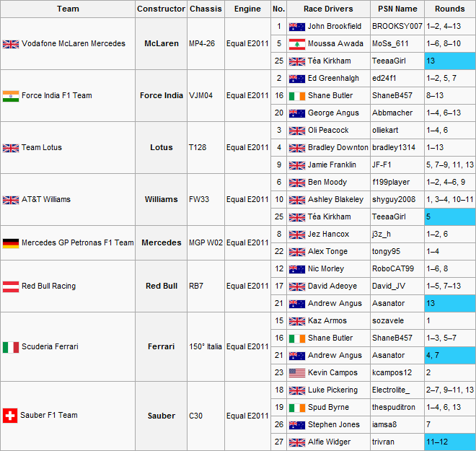Click the Rounds column header
This screenshot has width=476, height=451.
(x=449, y=9)
